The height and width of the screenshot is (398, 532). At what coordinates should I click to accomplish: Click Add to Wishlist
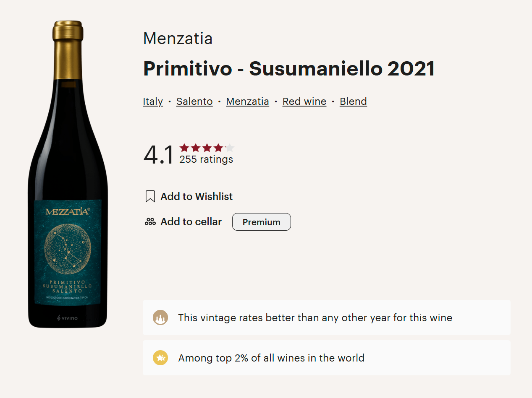[x=189, y=196]
